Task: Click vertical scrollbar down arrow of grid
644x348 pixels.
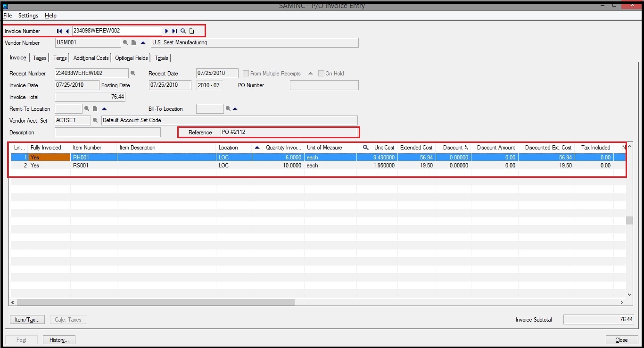Action: click(x=629, y=294)
